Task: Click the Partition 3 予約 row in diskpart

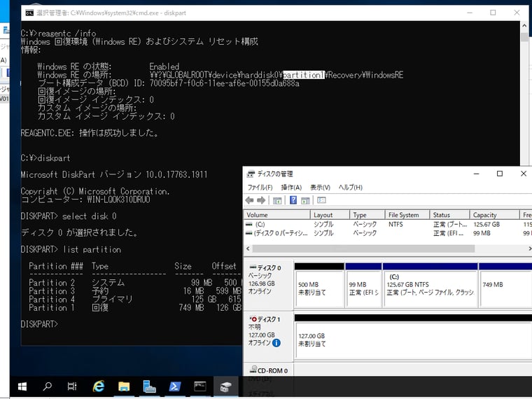Action: point(135,291)
